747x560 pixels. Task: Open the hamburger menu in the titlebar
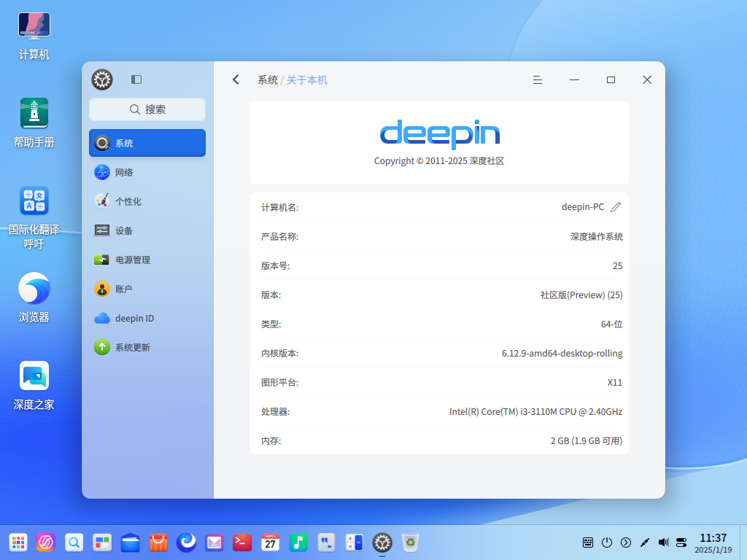[x=538, y=79]
